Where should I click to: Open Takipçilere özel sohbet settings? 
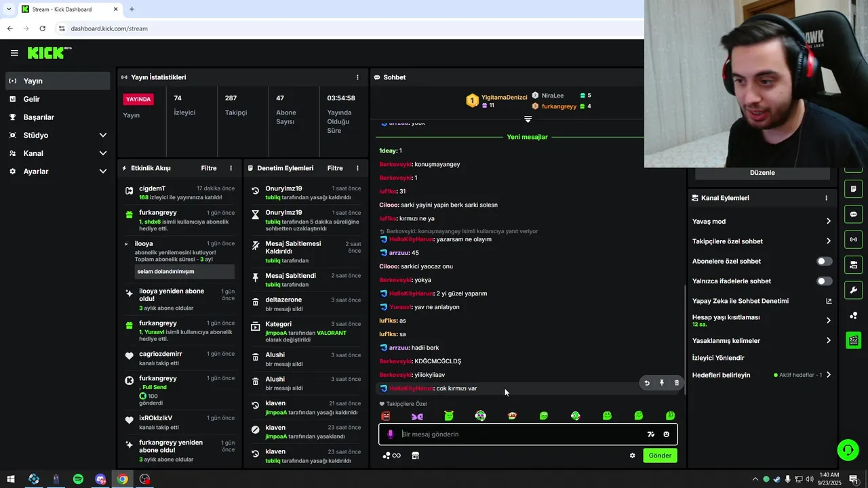coord(762,241)
